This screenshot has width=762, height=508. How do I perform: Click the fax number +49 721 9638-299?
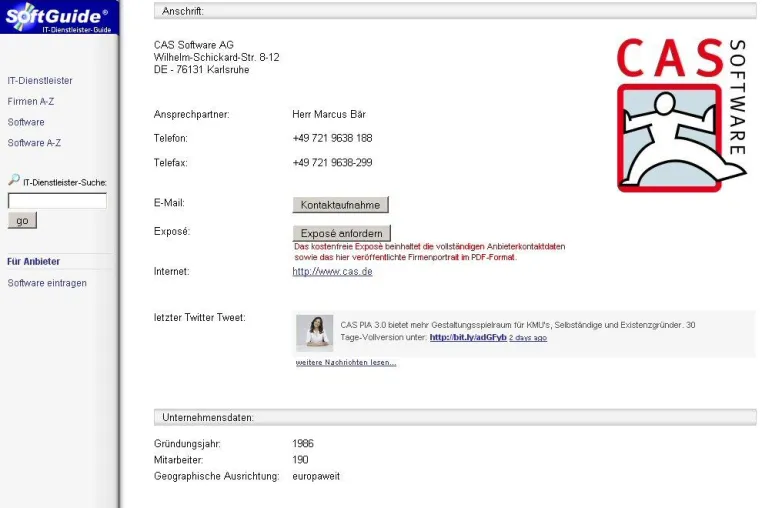click(332, 162)
